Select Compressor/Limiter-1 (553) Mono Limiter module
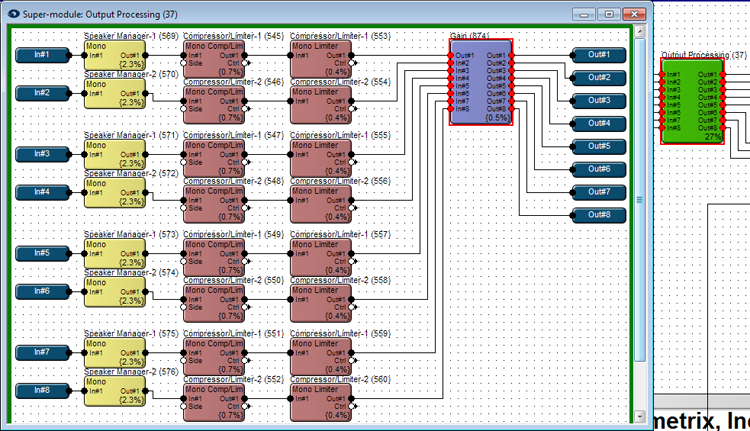Image resolution: width=750 pixels, height=431 pixels. (x=321, y=59)
